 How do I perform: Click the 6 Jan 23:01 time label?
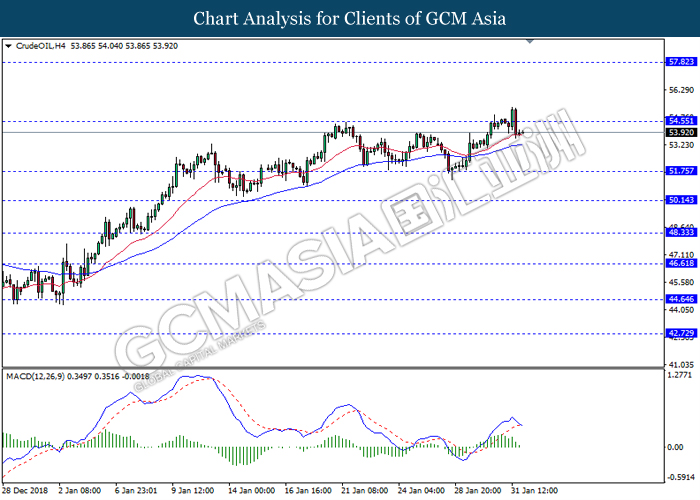tap(136, 490)
